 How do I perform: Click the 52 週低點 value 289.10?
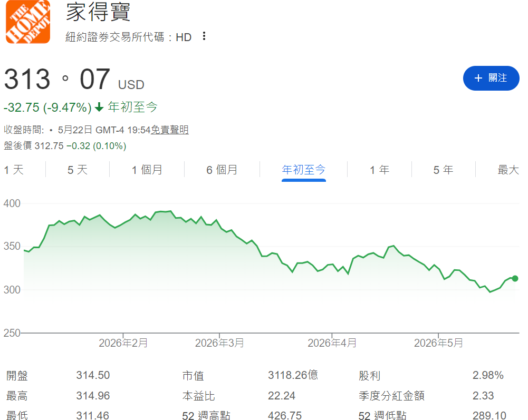(489, 416)
